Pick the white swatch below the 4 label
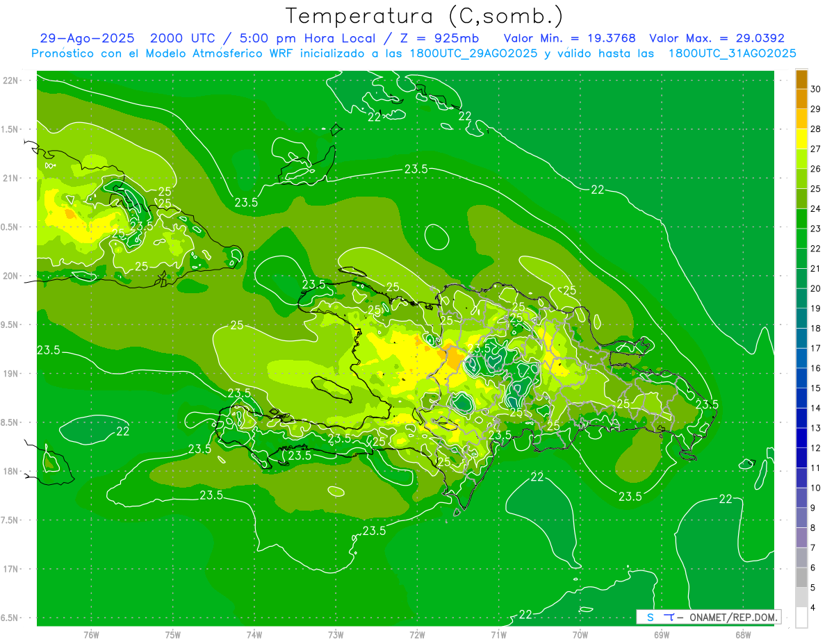 (801, 618)
